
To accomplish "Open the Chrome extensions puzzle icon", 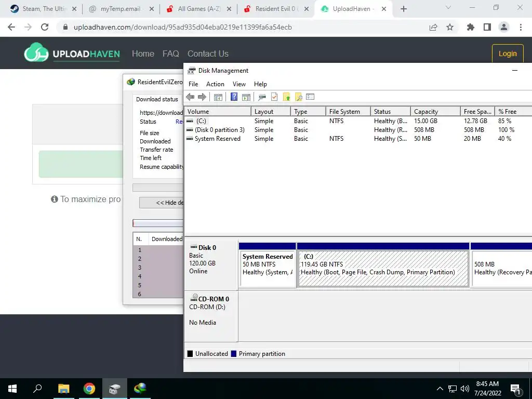I will pyautogui.click(x=471, y=27).
